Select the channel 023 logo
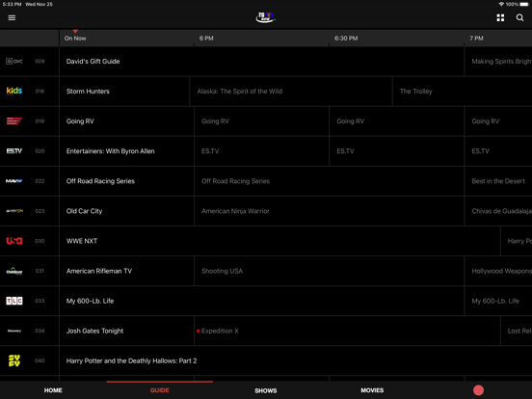The image size is (532, 399). [x=14, y=211]
